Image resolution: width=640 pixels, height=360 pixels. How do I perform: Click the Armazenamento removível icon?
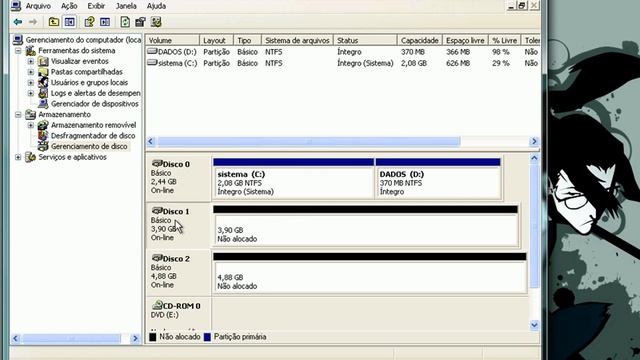[x=43, y=125]
